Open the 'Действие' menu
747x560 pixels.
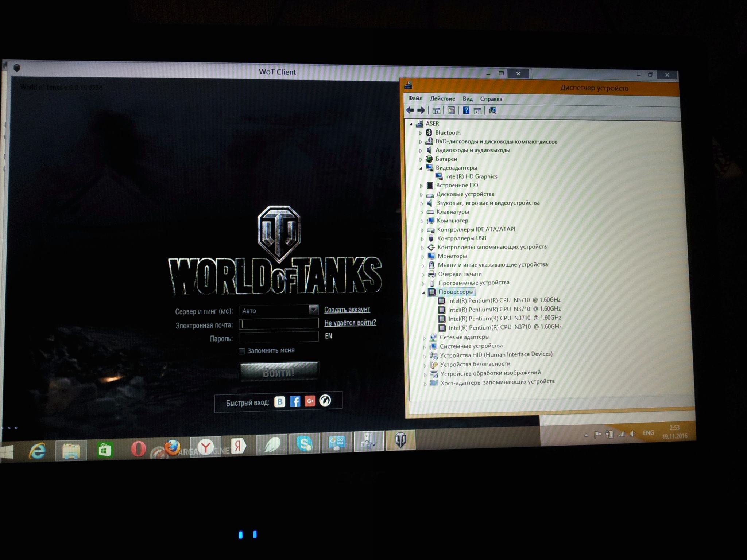[442, 98]
